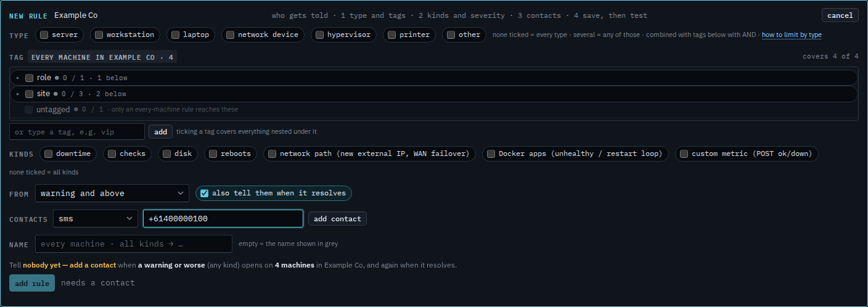Click the 'nobody yet — add a contact' text
Screen dimensions: 868x307
[x=70, y=265]
